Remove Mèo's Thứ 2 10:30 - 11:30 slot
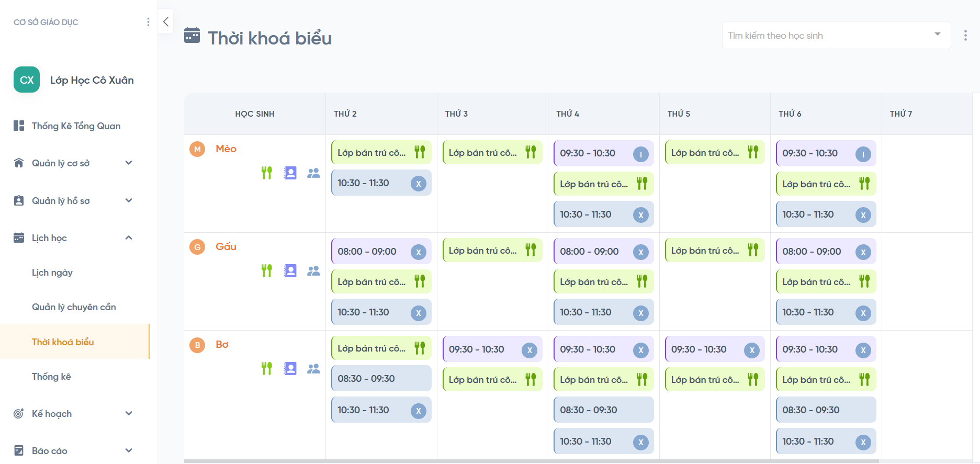Screen dimensions: 980x464 click(418, 184)
